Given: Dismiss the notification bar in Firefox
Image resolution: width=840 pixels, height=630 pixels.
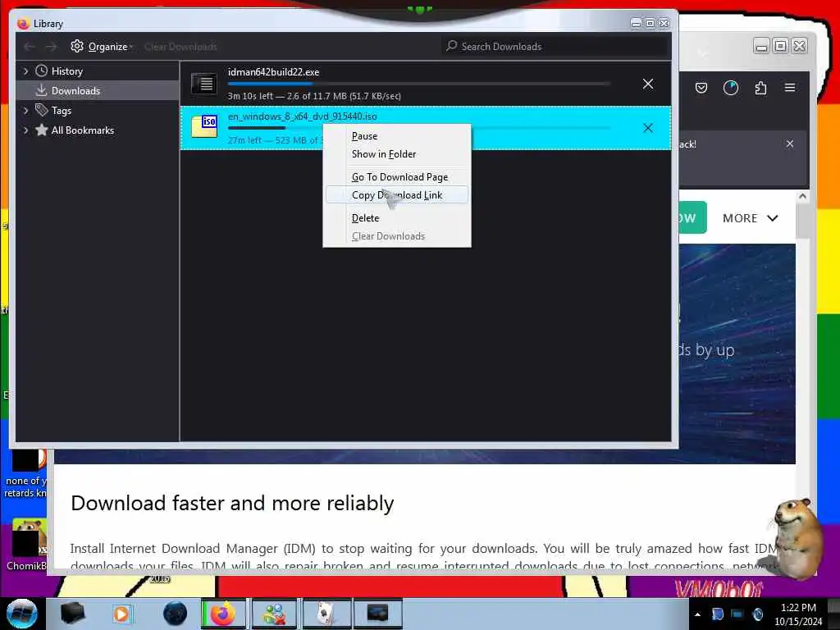Looking at the screenshot, I should tap(790, 144).
